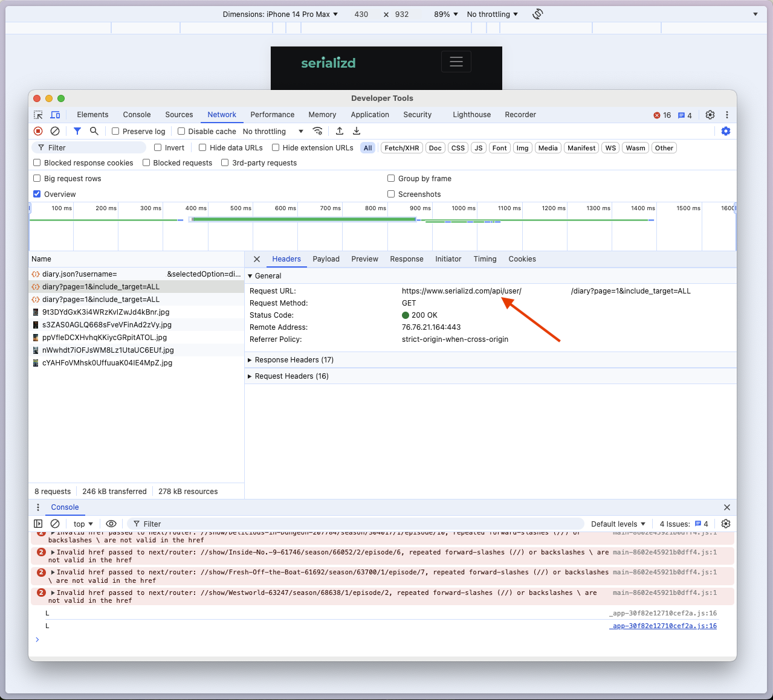Open the No throttling dropdown
Screen dimensions: 773x700
[270, 130]
